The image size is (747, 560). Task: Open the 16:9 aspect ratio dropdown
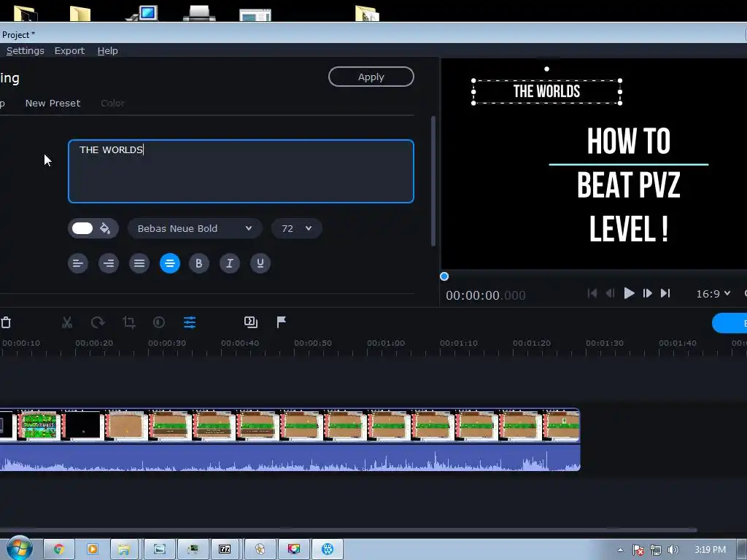tap(713, 294)
